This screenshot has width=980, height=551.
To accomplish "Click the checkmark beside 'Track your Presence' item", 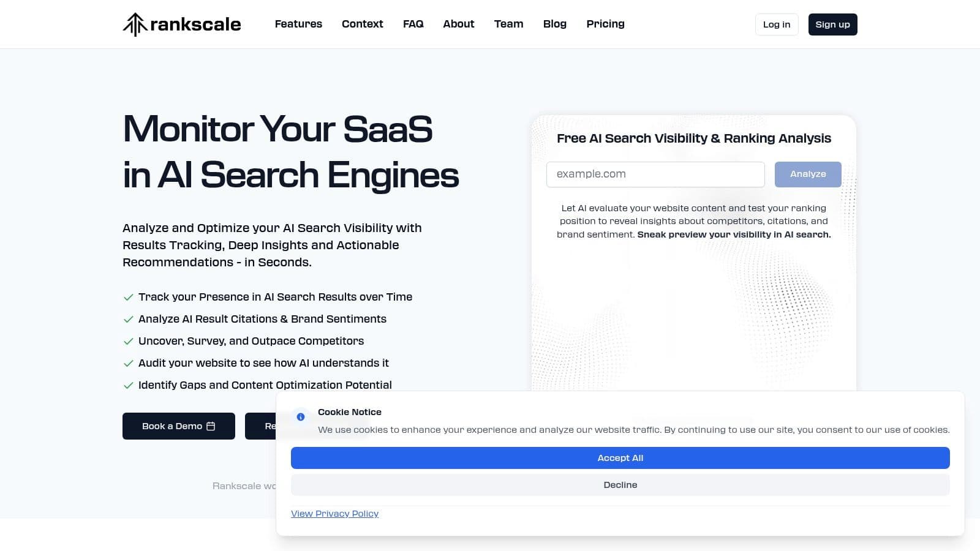I will click(128, 297).
